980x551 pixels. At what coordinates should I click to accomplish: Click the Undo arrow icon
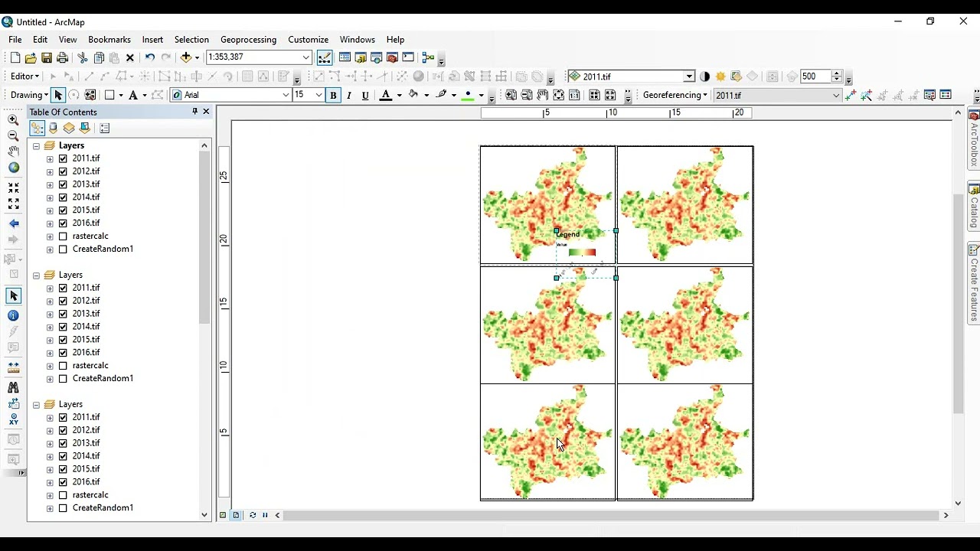pos(150,57)
